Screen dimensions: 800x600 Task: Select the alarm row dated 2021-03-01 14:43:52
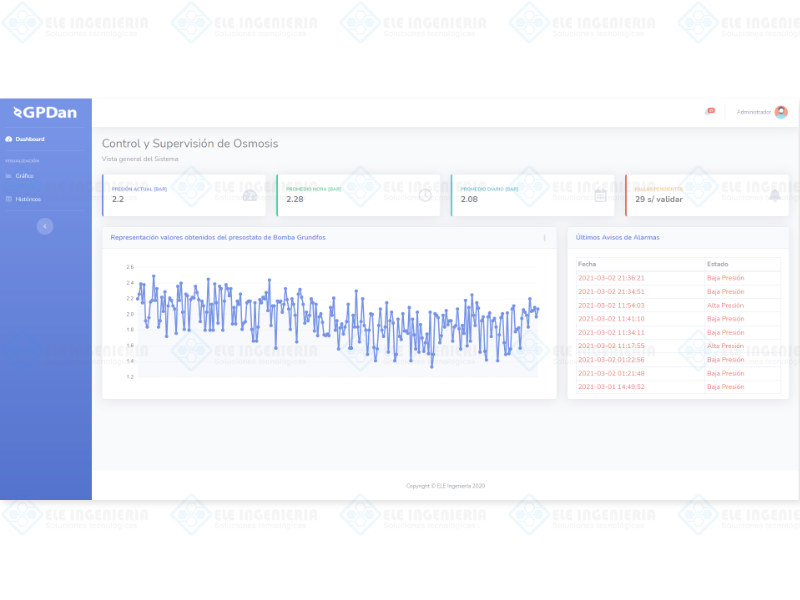tap(611, 386)
